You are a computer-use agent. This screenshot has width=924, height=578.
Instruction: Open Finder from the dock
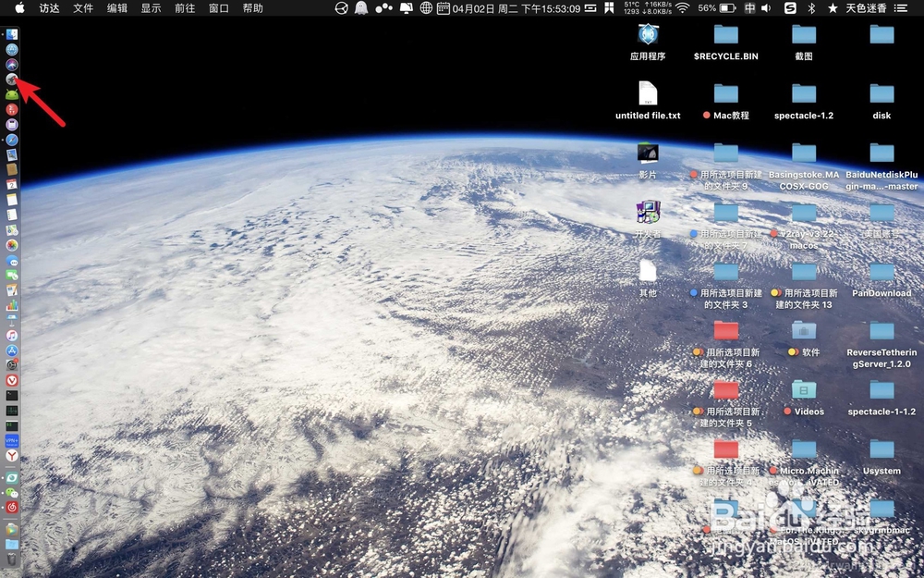pos(12,34)
